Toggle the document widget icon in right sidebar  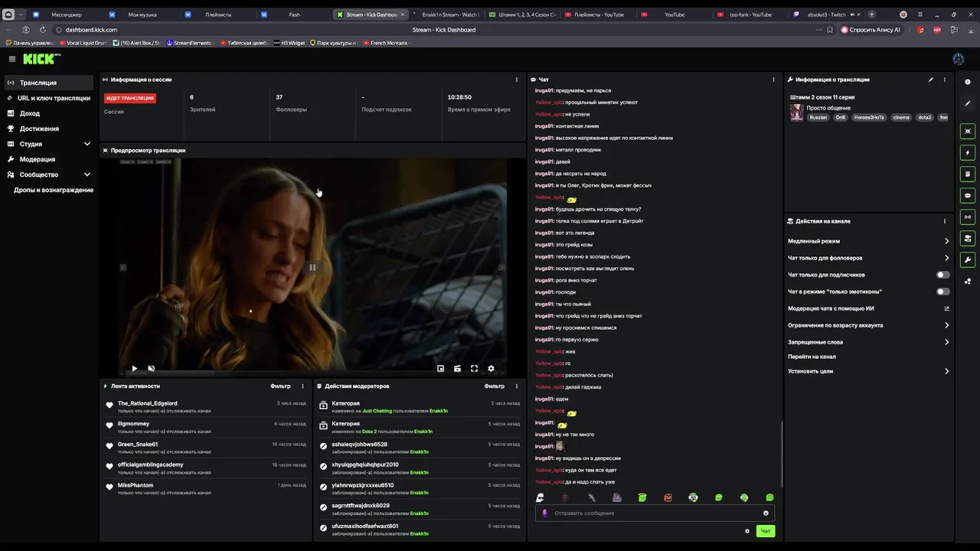968,174
